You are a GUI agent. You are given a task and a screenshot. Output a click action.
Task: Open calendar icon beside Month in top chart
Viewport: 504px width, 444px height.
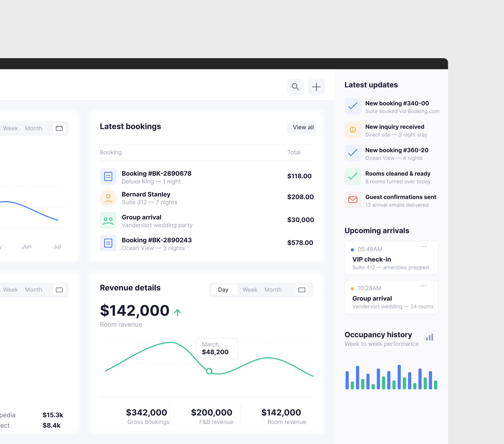point(59,128)
